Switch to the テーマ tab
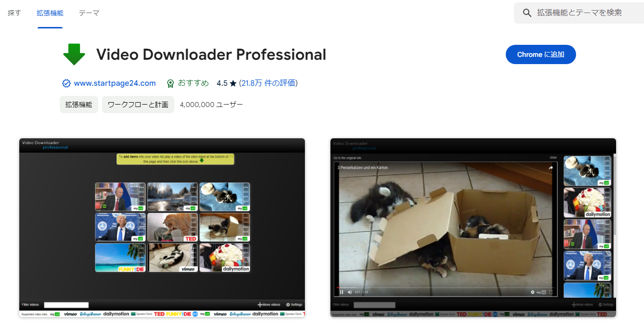 coord(89,13)
